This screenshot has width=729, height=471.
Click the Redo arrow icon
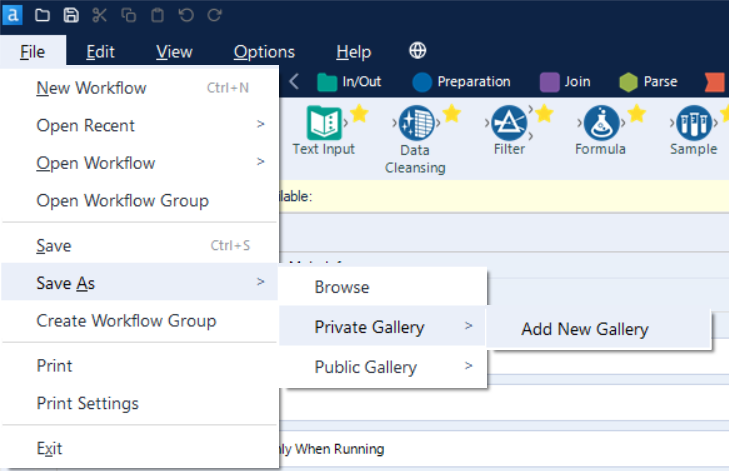(214, 15)
